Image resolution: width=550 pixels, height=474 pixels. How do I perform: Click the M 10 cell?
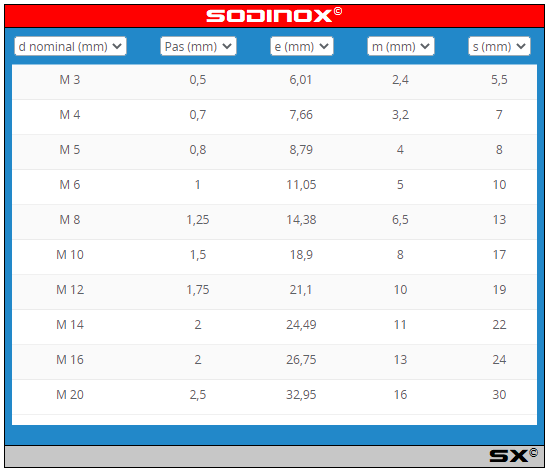(70, 254)
